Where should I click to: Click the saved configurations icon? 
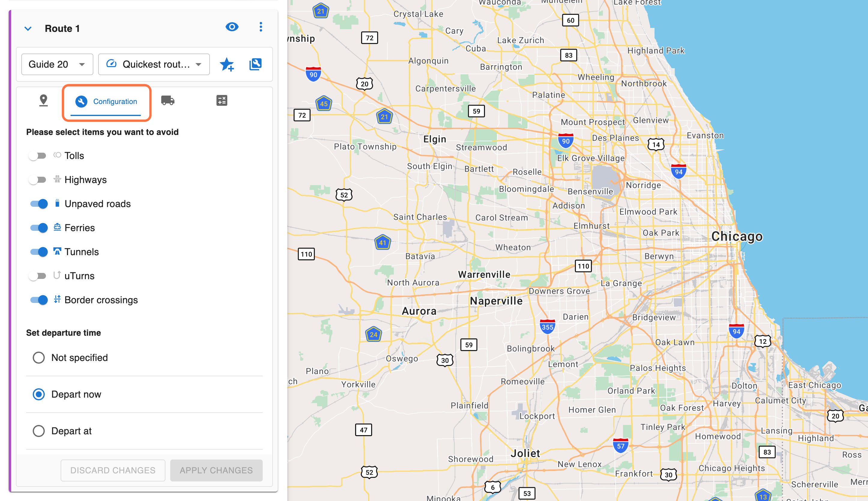pos(256,64)
